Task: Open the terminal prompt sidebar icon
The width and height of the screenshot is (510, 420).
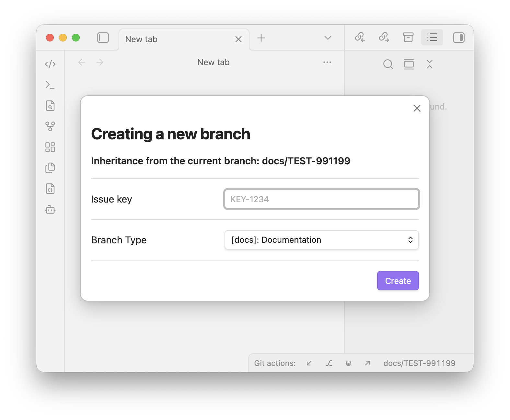Action: pyautogui.click(x=50, y=85)
